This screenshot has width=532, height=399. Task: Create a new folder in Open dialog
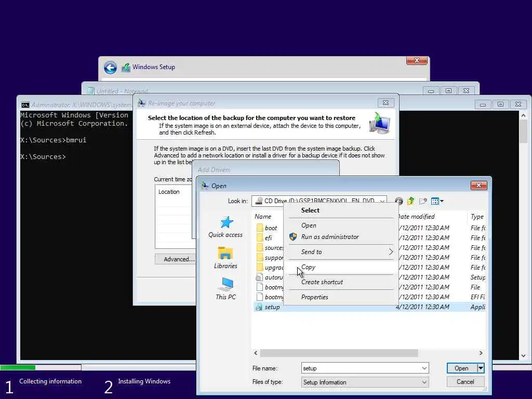click(423, 201)
